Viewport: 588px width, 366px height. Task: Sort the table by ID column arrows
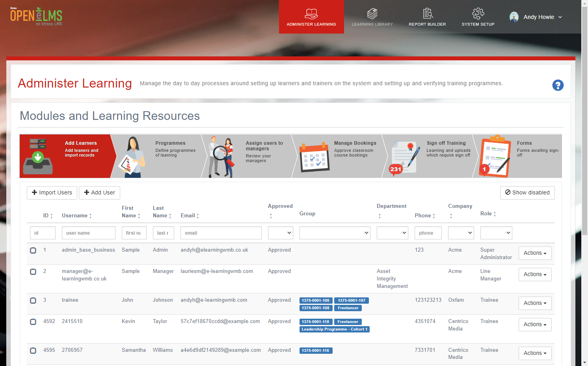pyautogui.click(x=52, y=216)
